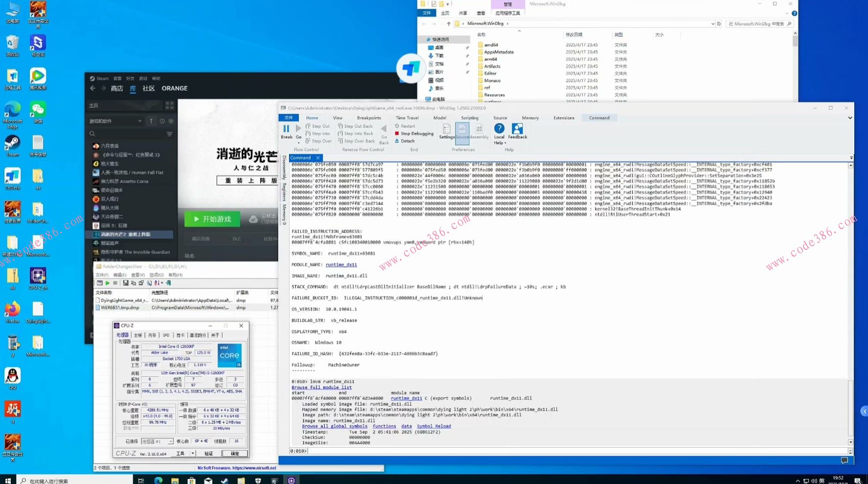Click the Browse all global symbols link
The image size is (868, 484).
coord(335,426)
